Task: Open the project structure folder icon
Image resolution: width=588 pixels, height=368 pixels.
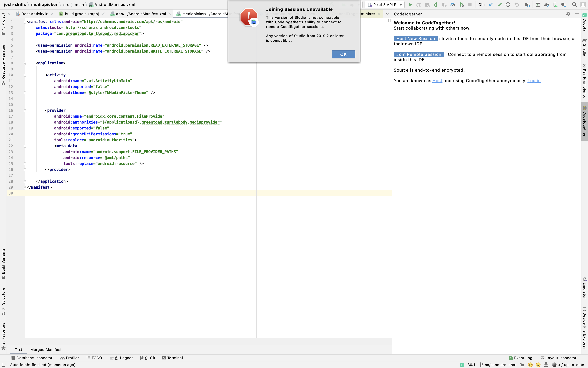Action: point(527,5)
